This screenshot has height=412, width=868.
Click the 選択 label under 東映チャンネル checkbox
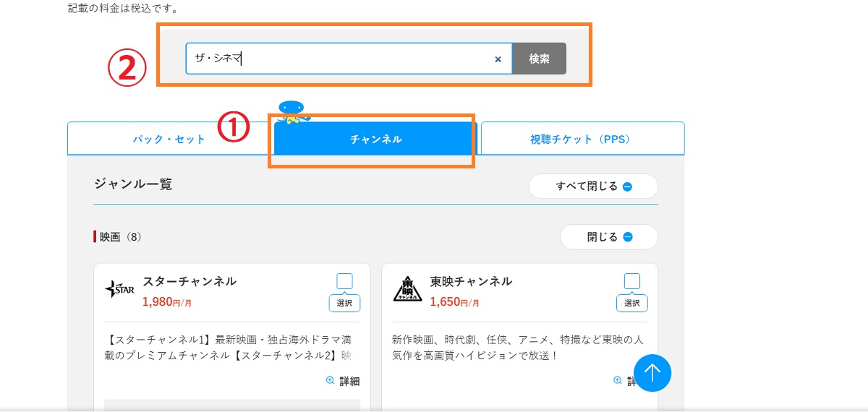point(631,304)
